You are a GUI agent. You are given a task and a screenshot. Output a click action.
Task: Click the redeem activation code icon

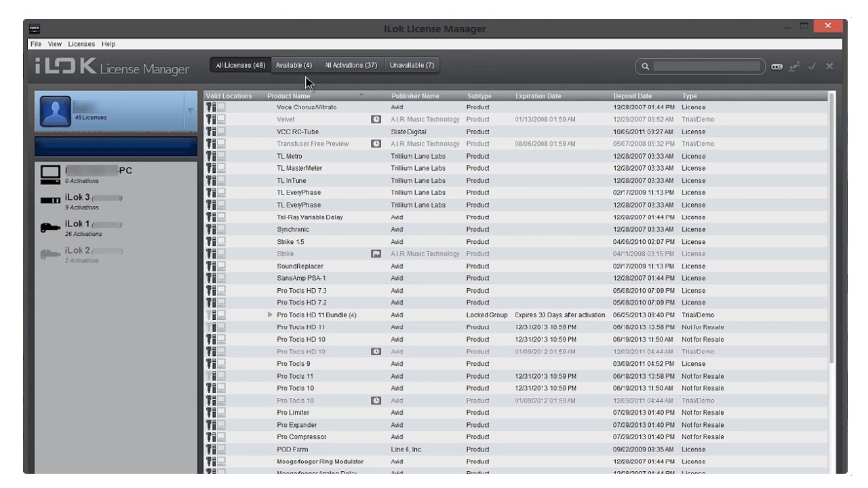point(776,66)
